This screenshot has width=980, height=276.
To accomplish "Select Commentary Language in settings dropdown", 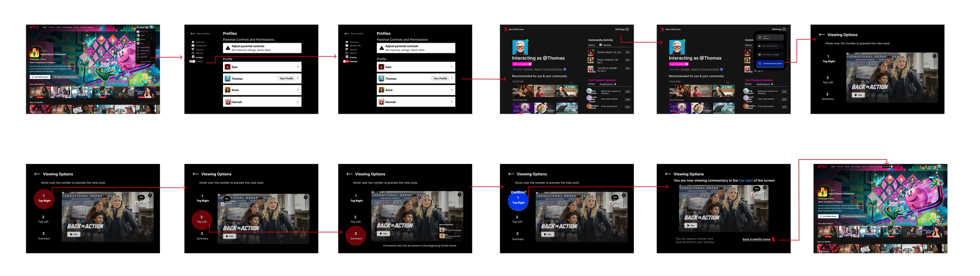I will [x=770, y=54].
